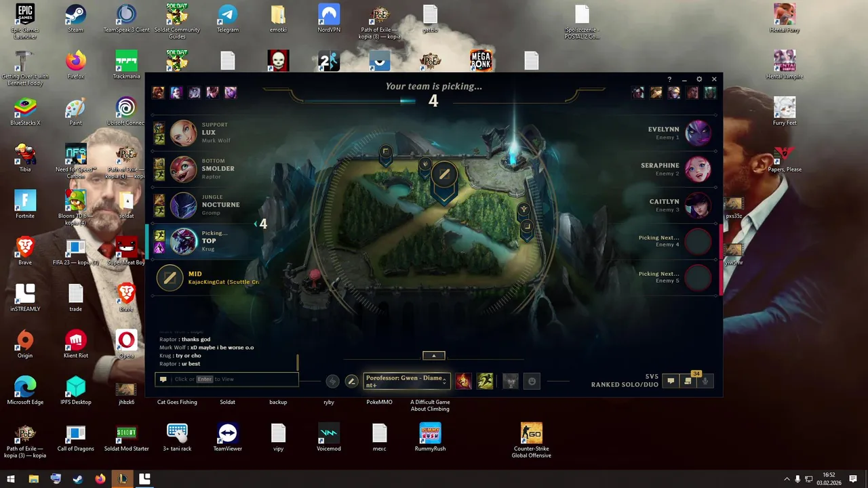This screenshot has width=868, height=488.
Task: Select the Nocturne jungle champion portrait
Action: [183, 205]
